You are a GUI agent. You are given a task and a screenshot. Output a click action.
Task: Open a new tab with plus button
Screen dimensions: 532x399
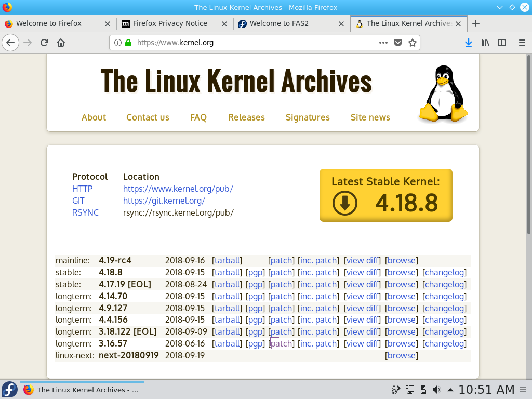(476, 23)
